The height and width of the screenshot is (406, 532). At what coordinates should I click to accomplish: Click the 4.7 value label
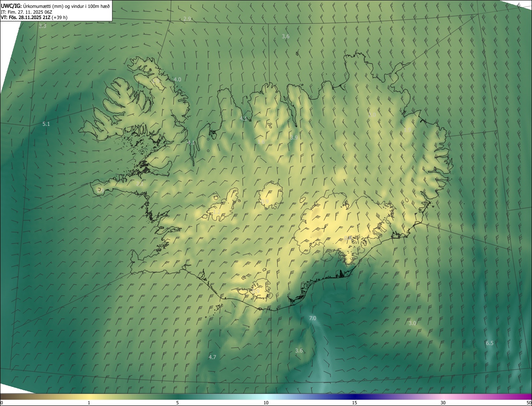pos(212,357)
